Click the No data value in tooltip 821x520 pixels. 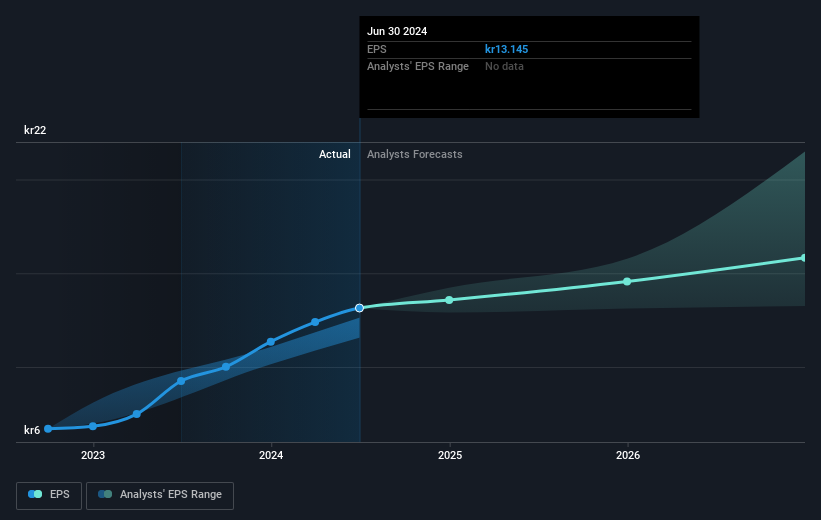coord(504,67)
